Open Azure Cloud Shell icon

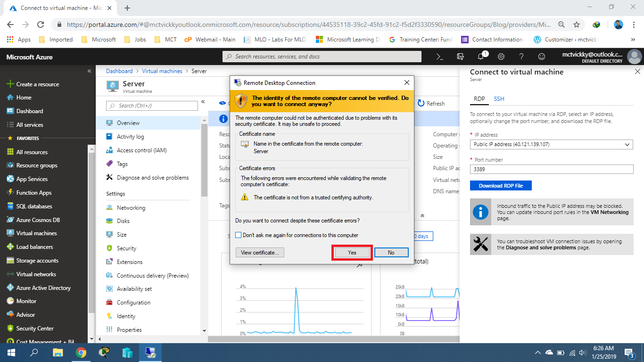pyautogui.click(x=439, y=57)
